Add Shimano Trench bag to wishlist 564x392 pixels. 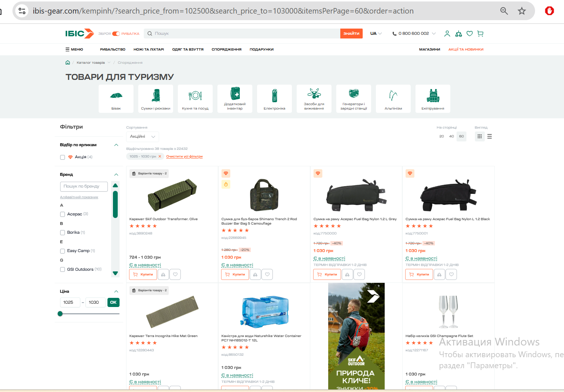[x=267, y=274]
